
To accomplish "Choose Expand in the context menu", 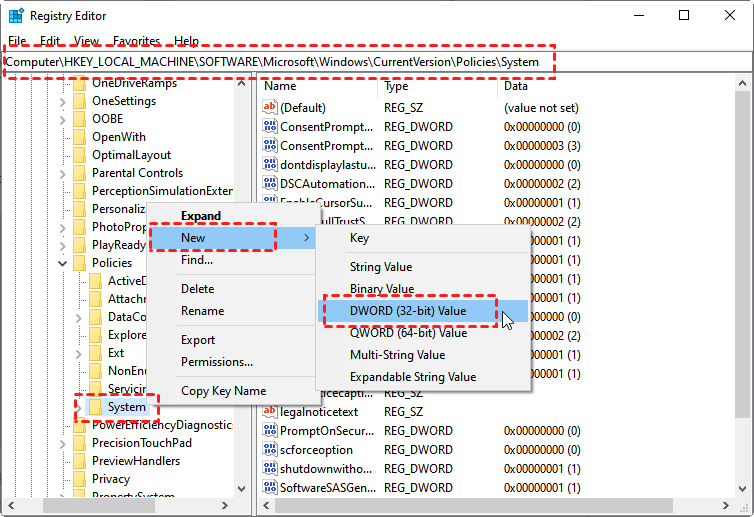I will click(233, 216).
